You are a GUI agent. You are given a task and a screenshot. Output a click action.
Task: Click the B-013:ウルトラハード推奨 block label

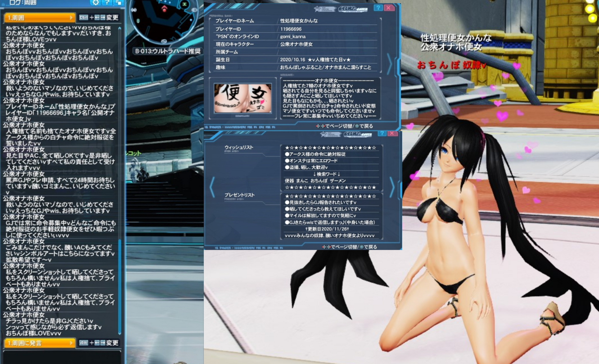[x=168, y=51]
